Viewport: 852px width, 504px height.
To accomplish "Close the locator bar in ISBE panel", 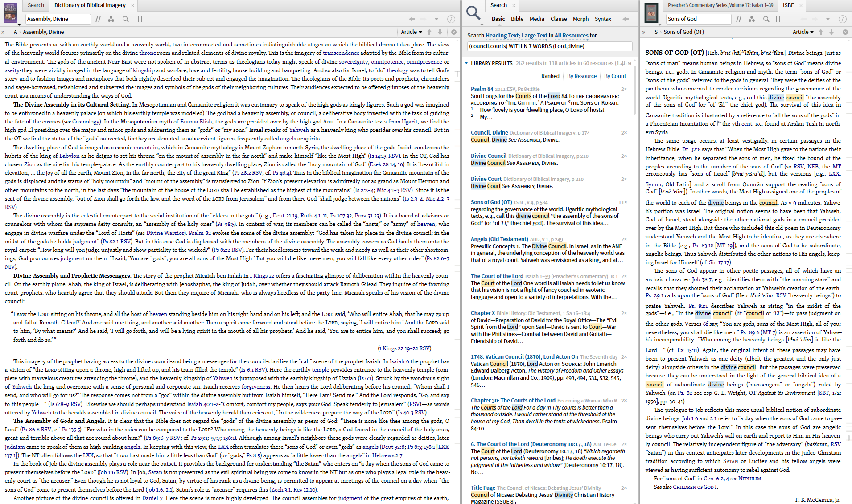I will point(845,32).
